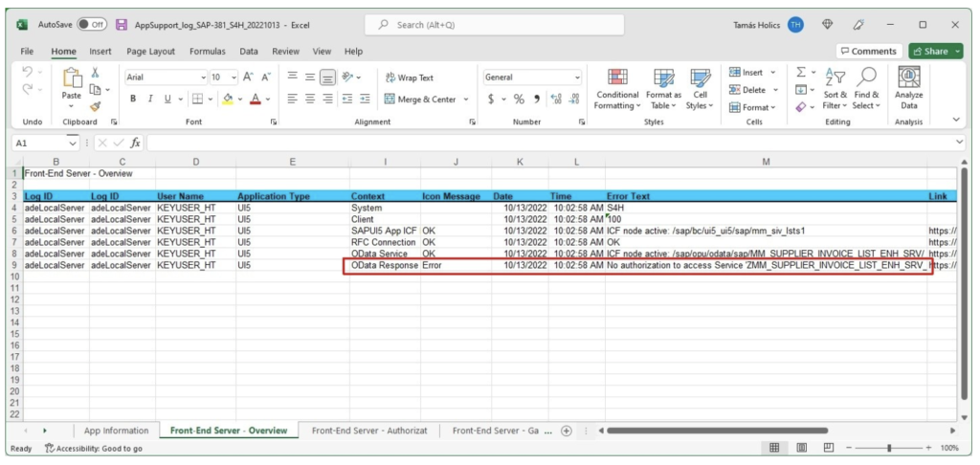Click the Increase Indent icon
The width and height of the screenshot is (980, 465).
click(x=365, y=99)
